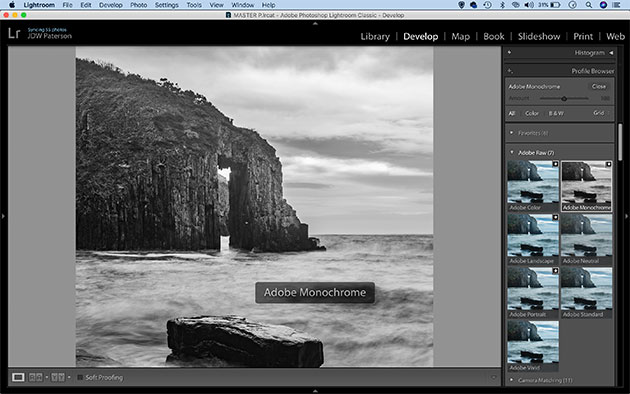Expand the Favorites profile group
This screenshot has height=394, width=630.
[x=511, y=133]
